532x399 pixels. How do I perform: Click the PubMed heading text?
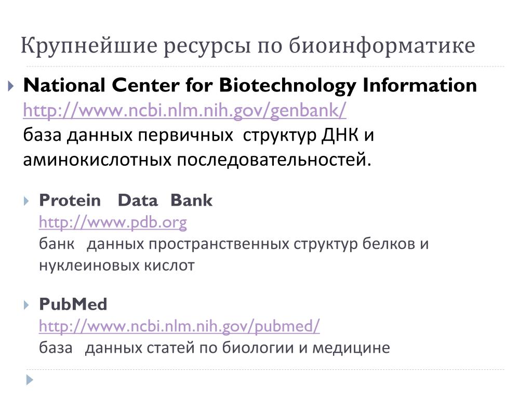73,304
